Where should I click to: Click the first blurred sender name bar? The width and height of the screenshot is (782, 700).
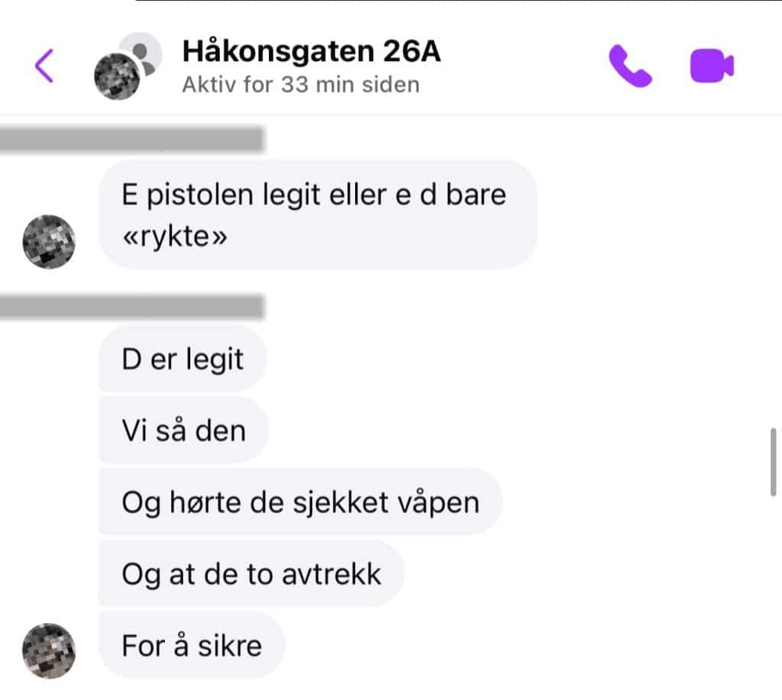[131, 139]
